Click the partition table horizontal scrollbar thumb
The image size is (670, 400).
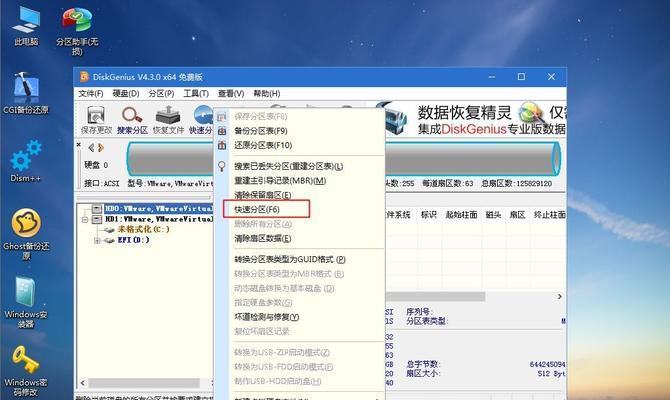pyautogui.click(x=435, y=297)
